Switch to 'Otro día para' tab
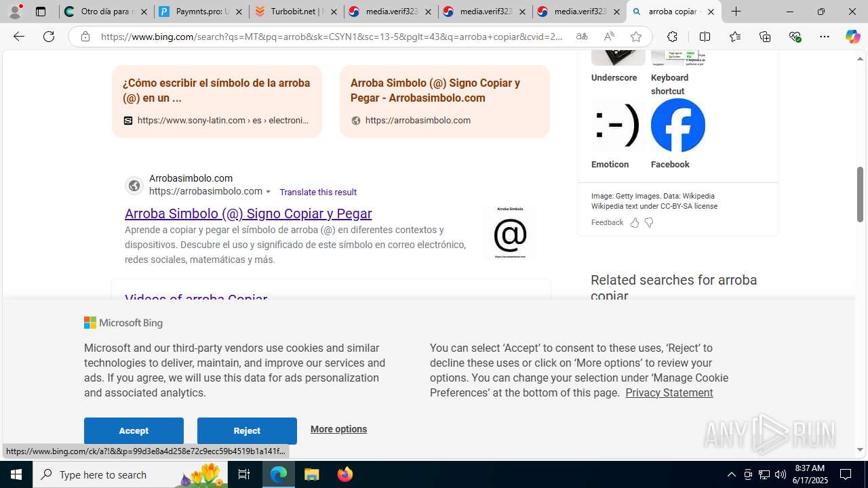 click(106, 12)
